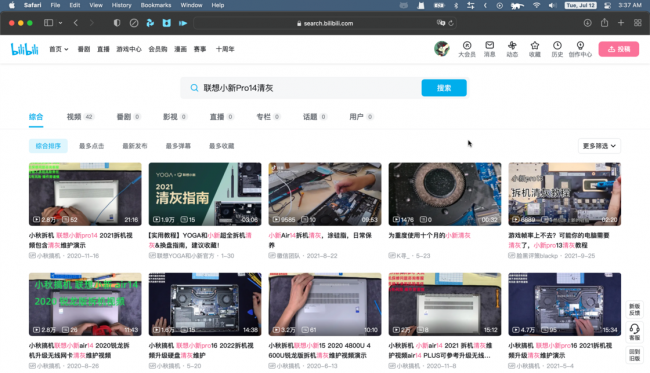
Task: Open the 拆机清灰教程 02:20 video thumbnail
Action: pos(565,194)
